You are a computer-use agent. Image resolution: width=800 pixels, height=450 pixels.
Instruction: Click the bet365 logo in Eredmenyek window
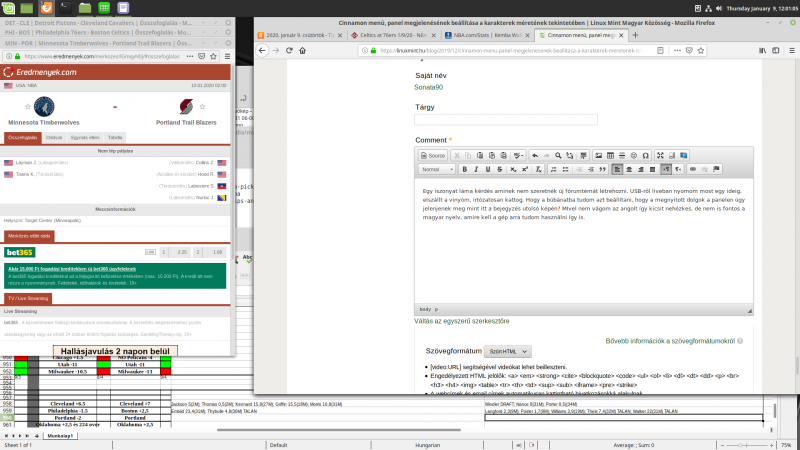19,253
